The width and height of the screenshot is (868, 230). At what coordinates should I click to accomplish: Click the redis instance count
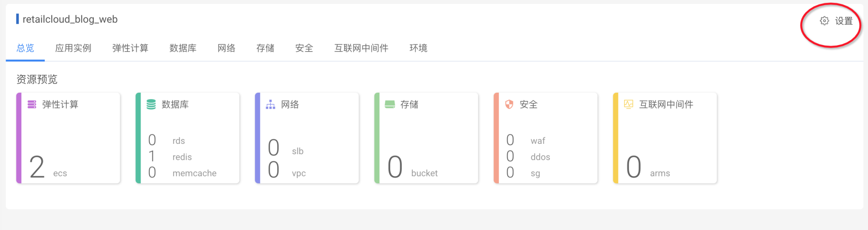pyautogui.click(x=152, y=156)
